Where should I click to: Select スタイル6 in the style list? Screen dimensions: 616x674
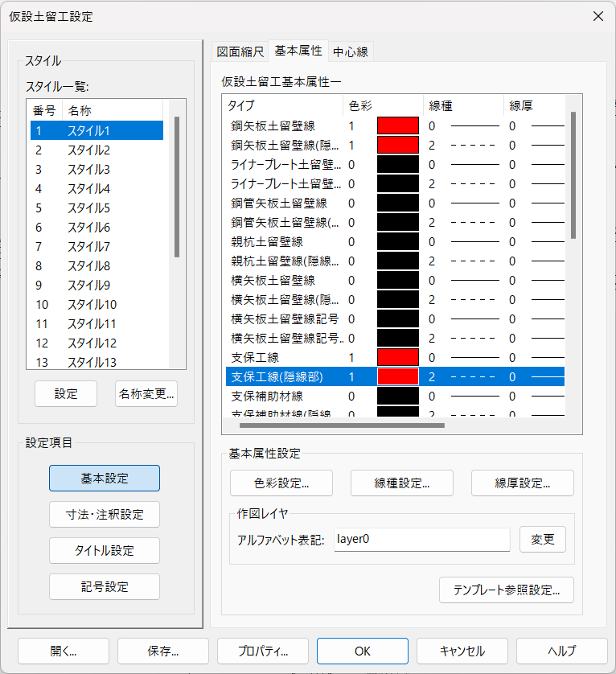tap(97, 227)
